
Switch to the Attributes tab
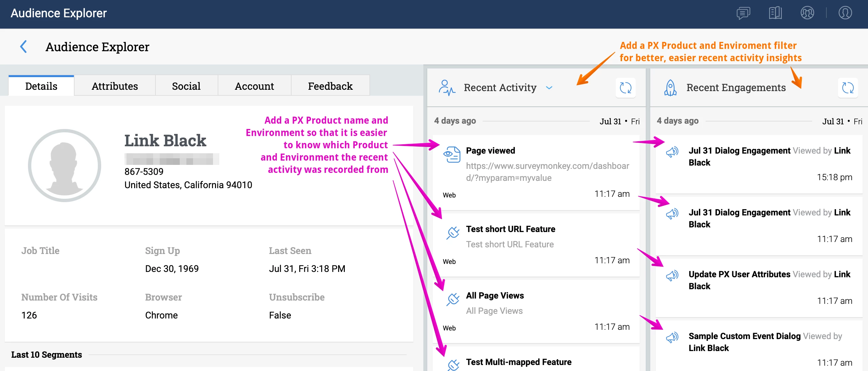114,86
